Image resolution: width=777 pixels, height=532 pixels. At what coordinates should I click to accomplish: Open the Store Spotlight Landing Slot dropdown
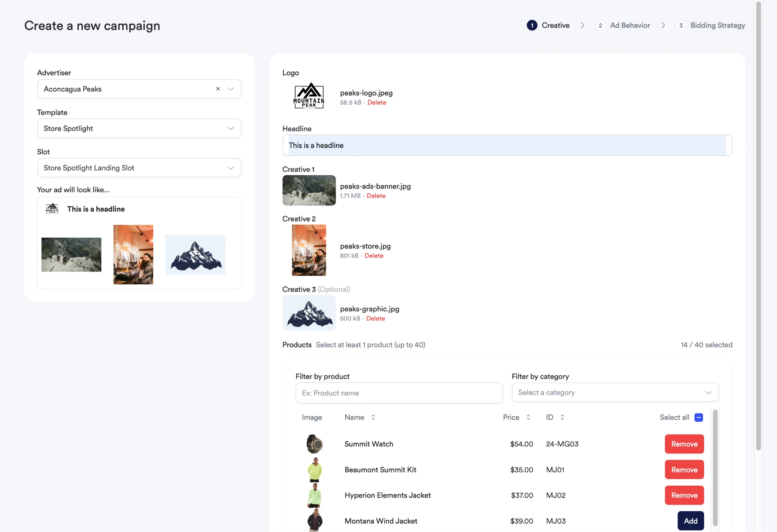(139, 168)
